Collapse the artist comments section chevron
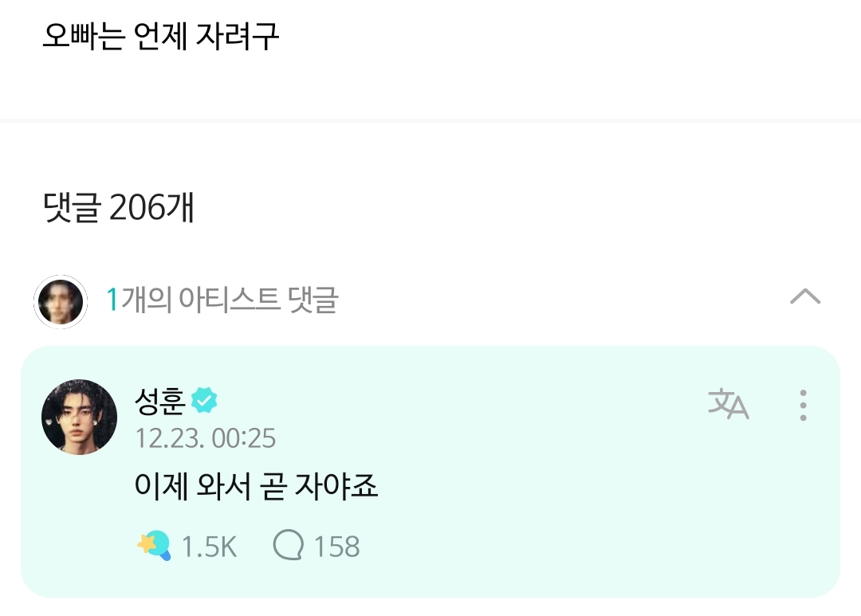861x616 pixels. (x=804, y=298)
